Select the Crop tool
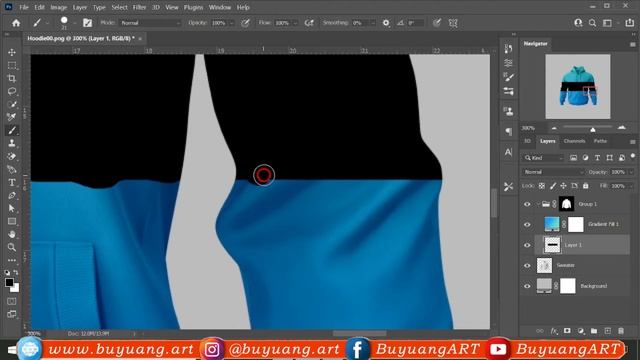Image resolution: width=640 pixels, height=360 pixels. (11, 78)
